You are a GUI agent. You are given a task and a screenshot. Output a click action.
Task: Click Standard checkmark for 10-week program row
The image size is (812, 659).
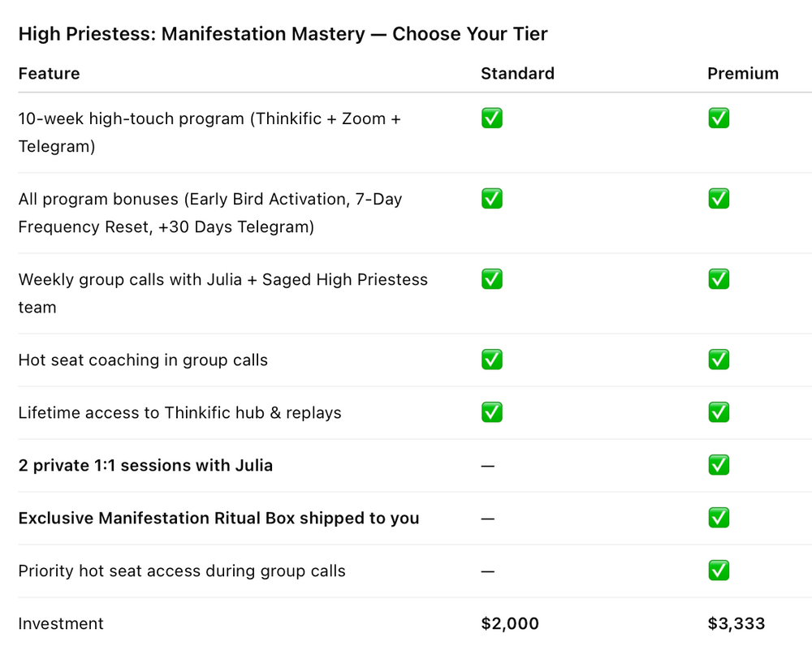pos(491,118)
